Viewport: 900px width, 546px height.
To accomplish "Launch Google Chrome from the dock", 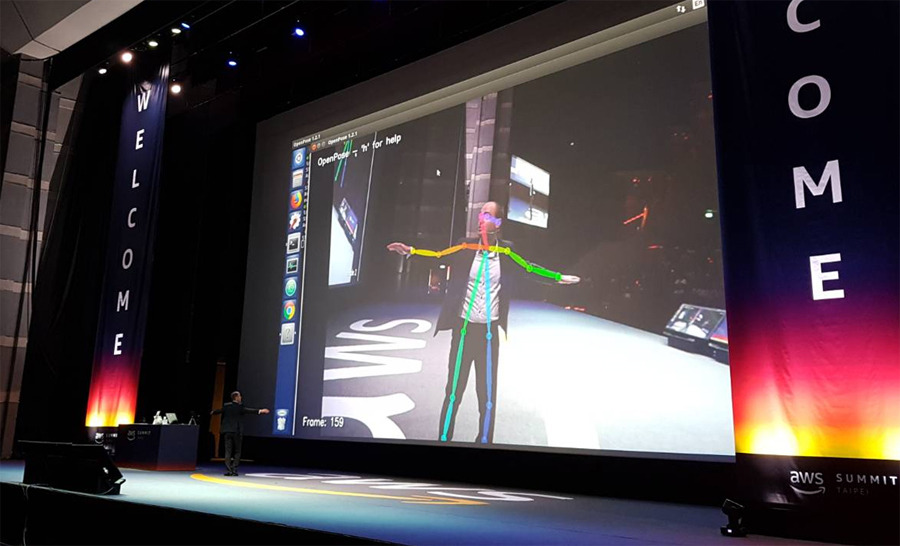I will [x=290, y=310].
